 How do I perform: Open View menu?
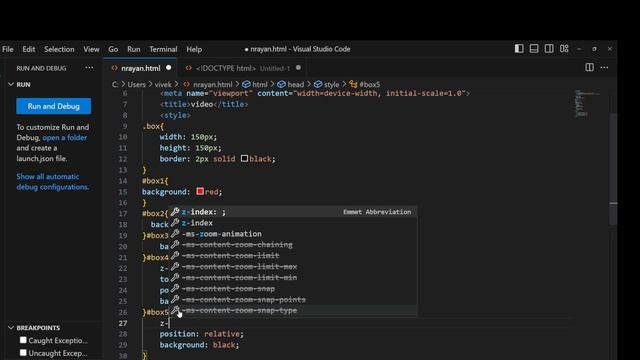[91, 49]
